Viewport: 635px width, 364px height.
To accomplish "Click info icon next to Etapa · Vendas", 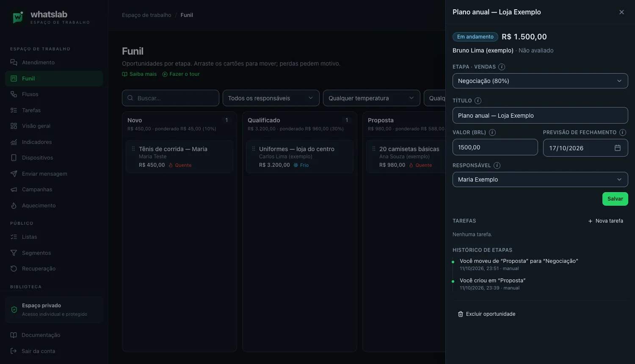I will click(502, 67).
